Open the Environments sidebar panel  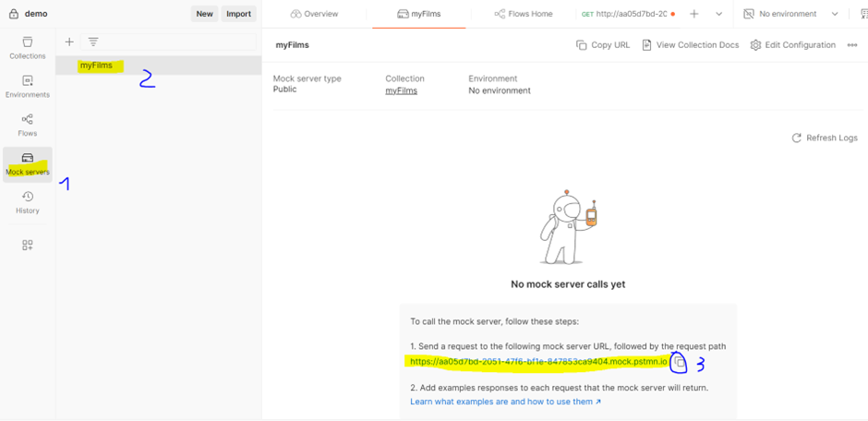pyautogui.click(x=27, y=86)
